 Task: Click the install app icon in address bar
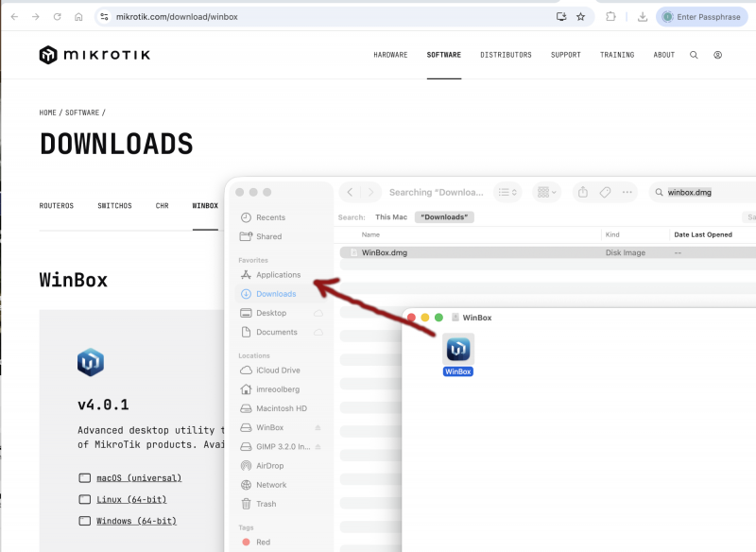pyautogui.click(x=561, y=17)
